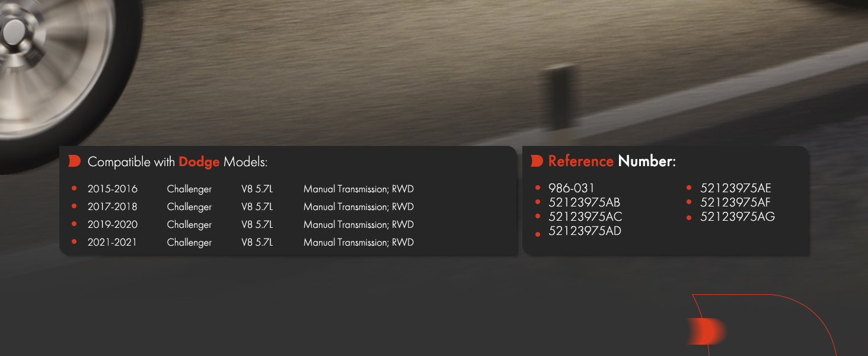
Task: Click the red D icon beside Compatible heading
Action: (74, 161)
